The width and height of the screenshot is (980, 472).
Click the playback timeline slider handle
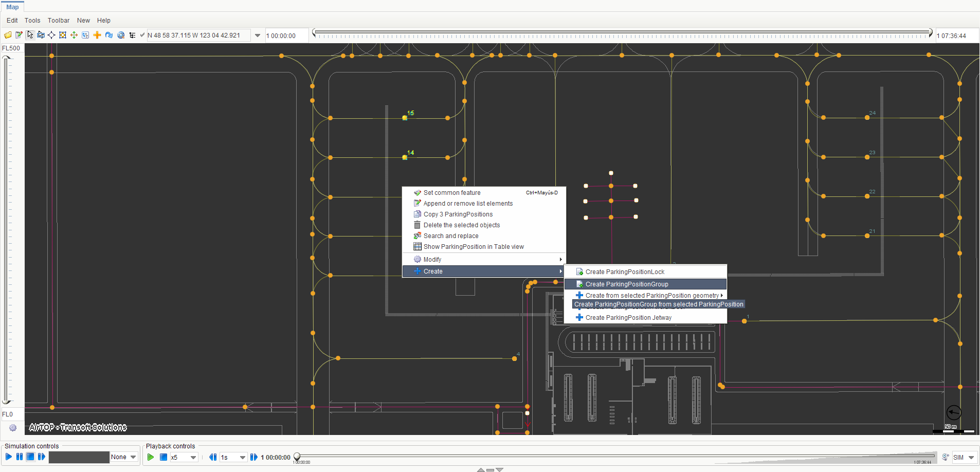pyautogui.click(x=297, y=456)
